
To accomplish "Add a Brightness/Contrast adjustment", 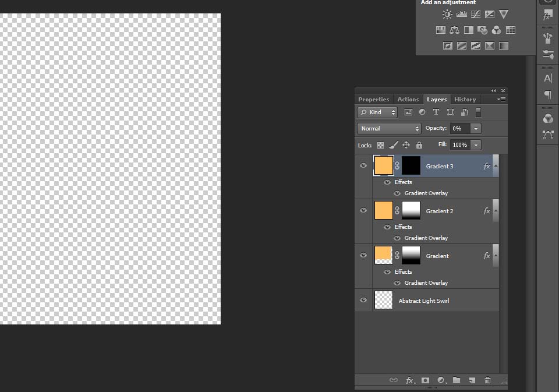I will point(447,15).
